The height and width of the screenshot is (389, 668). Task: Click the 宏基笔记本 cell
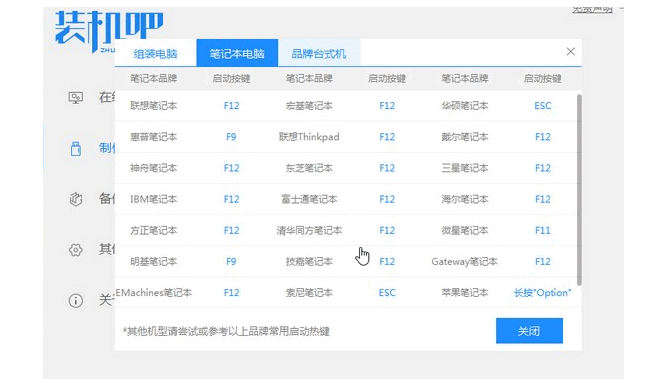coord(309,106)
